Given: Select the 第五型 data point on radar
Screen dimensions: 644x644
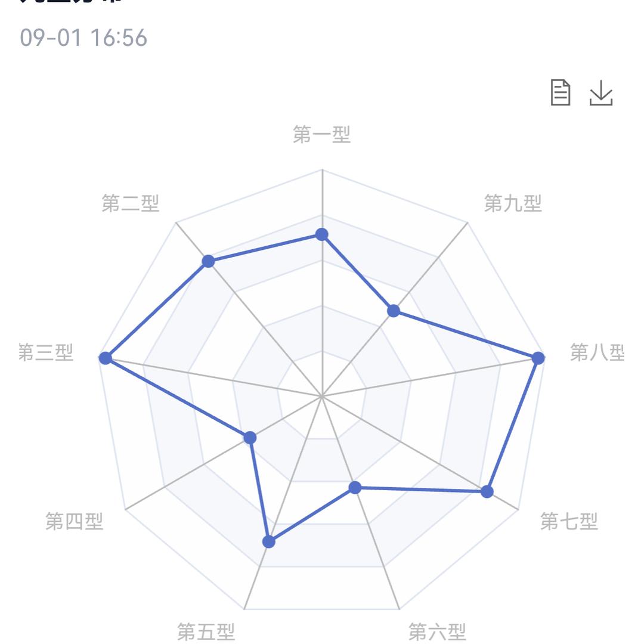Looking at the screenshot, I should [268, 541].
